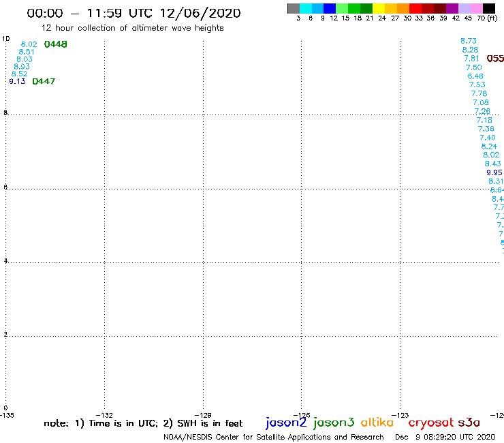Click the subtitle '12 hour collection of altimeter wave heights'
This screenshot has height=443, width=504.
coord(132,28)
